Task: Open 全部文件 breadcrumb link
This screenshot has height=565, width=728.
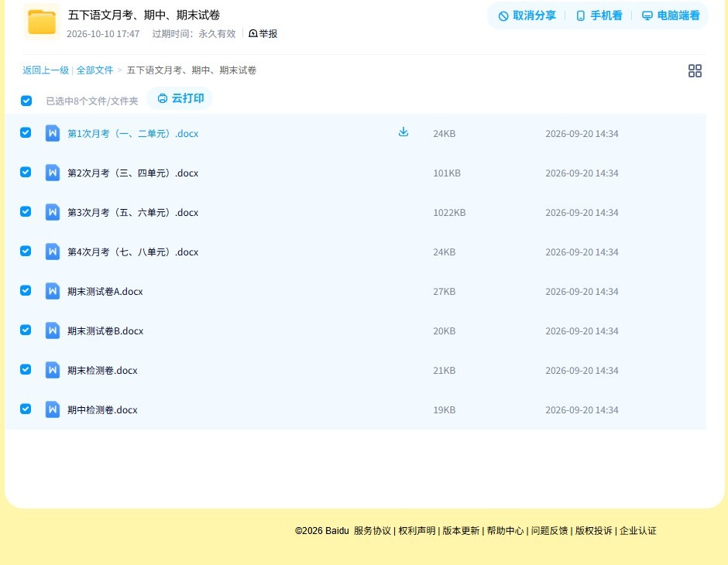Action: click(94, 70)
